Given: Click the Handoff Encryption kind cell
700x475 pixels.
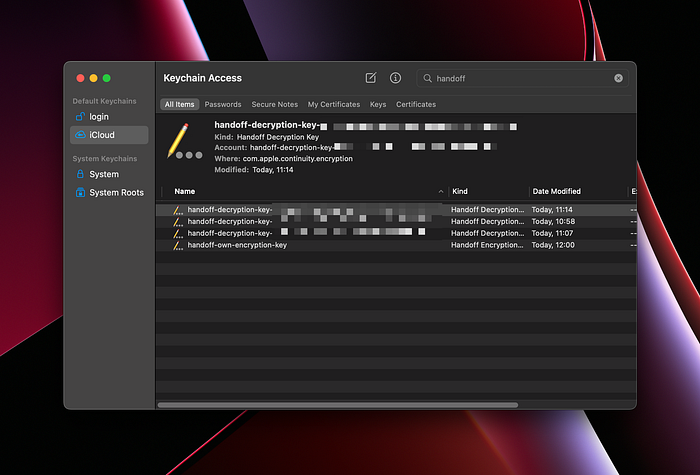Looking at the screenshot, I should tap(487, 245).
